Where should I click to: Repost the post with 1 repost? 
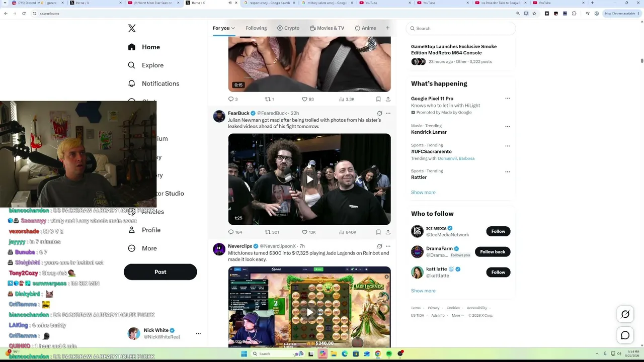coord(269,99)
